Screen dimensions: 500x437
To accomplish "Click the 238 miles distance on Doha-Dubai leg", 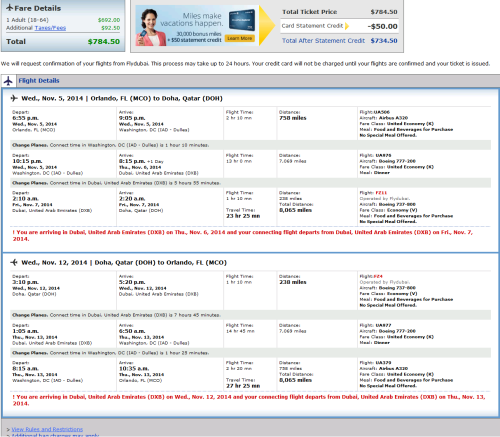I will (293, 282).
